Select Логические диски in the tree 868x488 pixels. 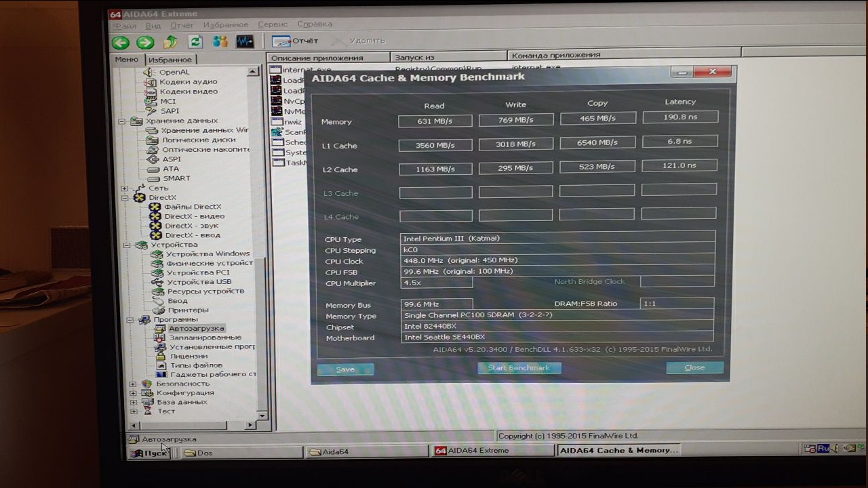(198, 140)
